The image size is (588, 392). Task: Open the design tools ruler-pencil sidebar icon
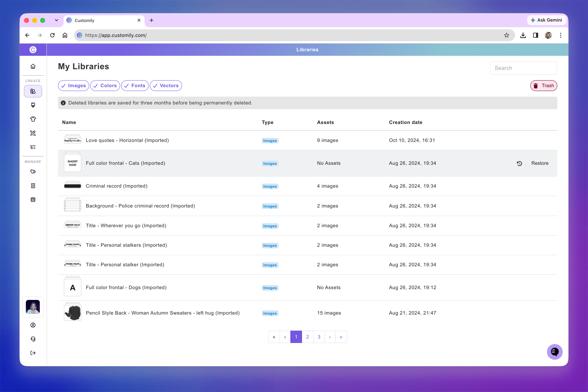pos(33,133)
